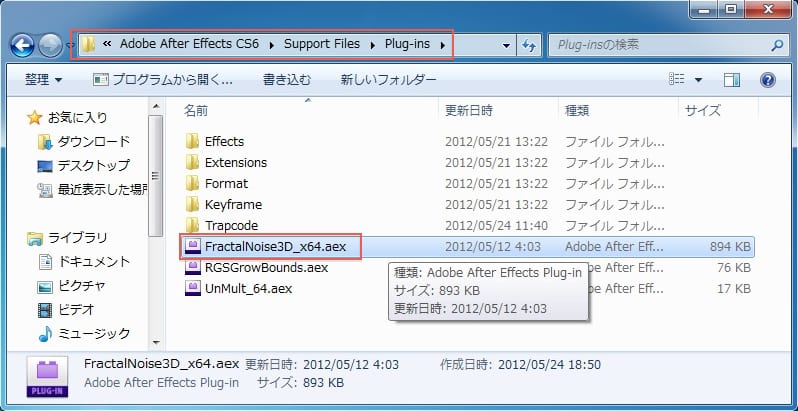798x411 pixels.
Task: Click the refresh icon beside address bar
Action: click(529, 45)
